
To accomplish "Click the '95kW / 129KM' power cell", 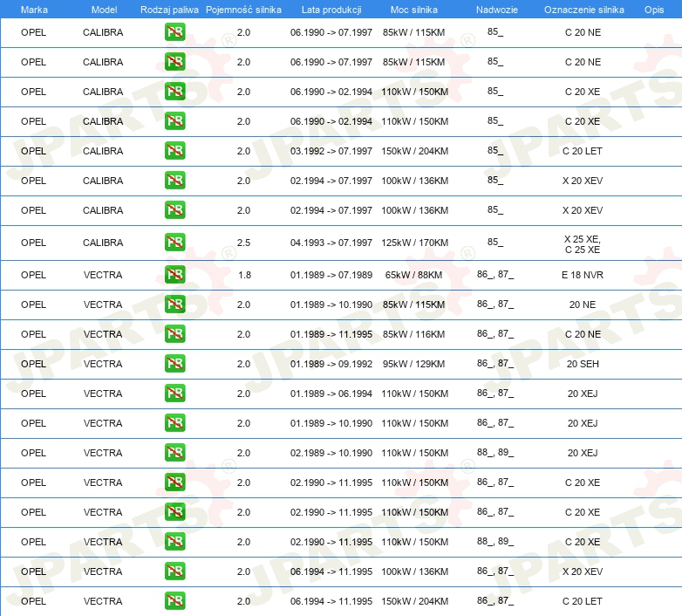I will click(x=413, y=364).
